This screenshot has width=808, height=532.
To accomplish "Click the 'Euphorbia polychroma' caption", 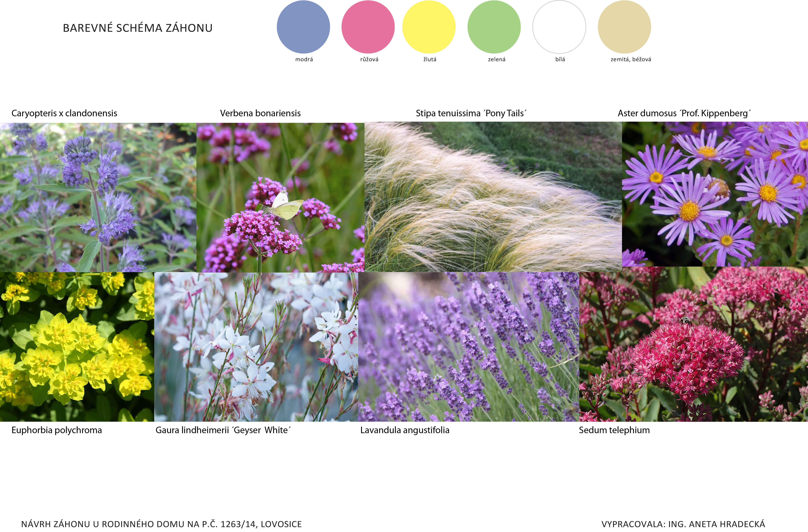I will click(57, 430).
